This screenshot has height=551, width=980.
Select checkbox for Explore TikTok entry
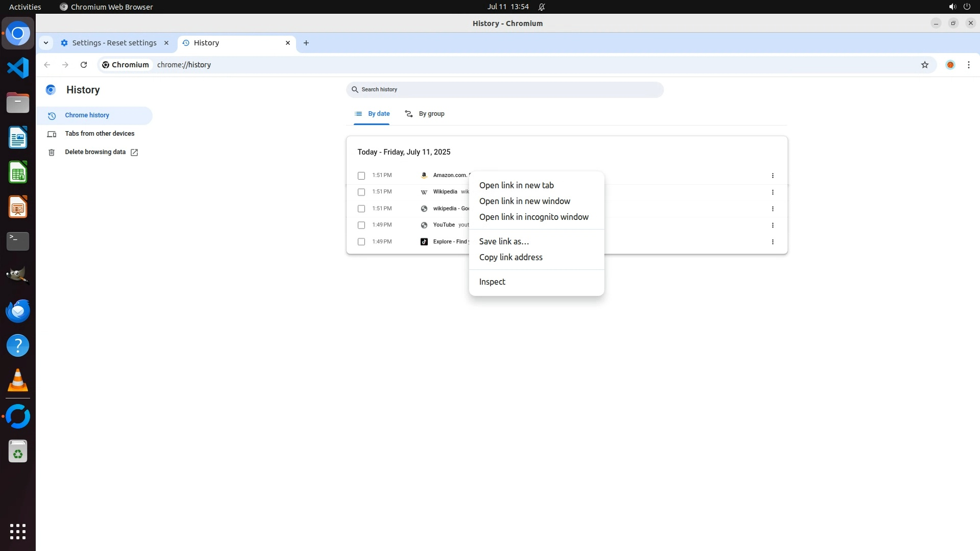click(361, 242)
